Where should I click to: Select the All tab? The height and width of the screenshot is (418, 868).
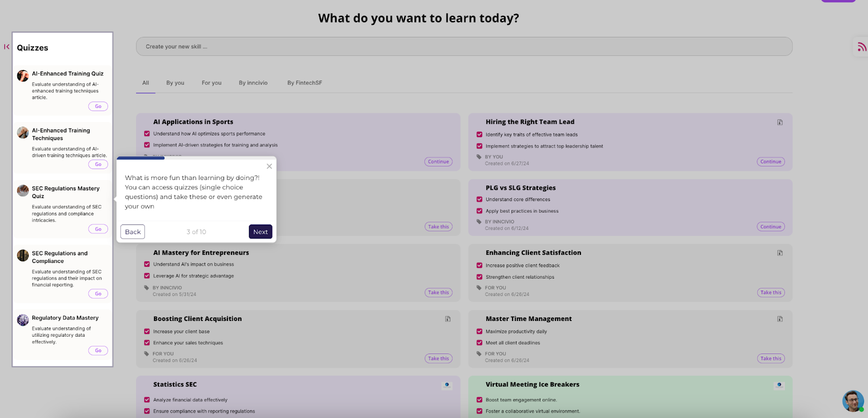pyautogui.click(x=145, y=83)
